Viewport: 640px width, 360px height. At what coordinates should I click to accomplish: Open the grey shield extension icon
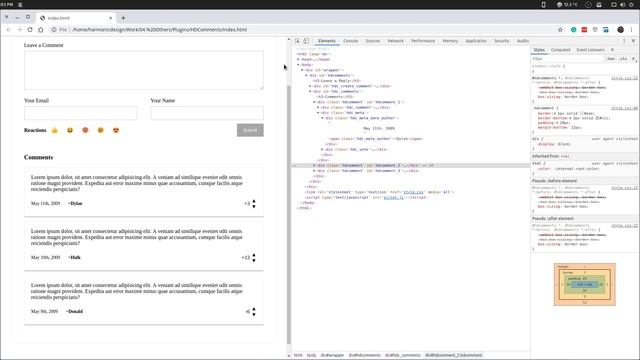point(595,30)
